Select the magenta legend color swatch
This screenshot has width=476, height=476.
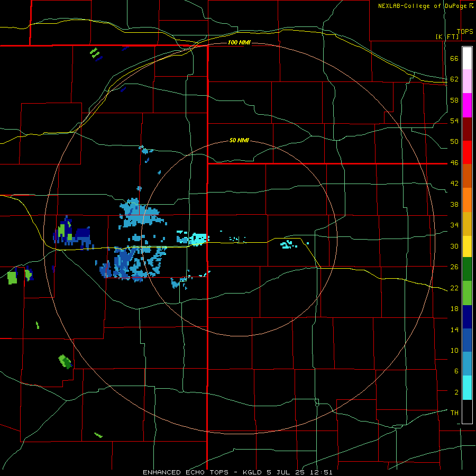click(x=467, y=105)
